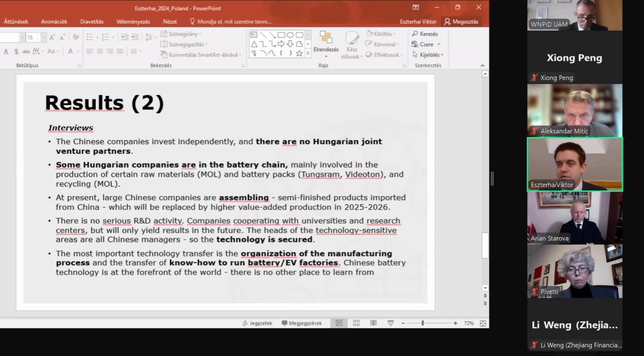Click the Megosztás share button
Viewport: 644px width, 356px height.
(461, 22)
